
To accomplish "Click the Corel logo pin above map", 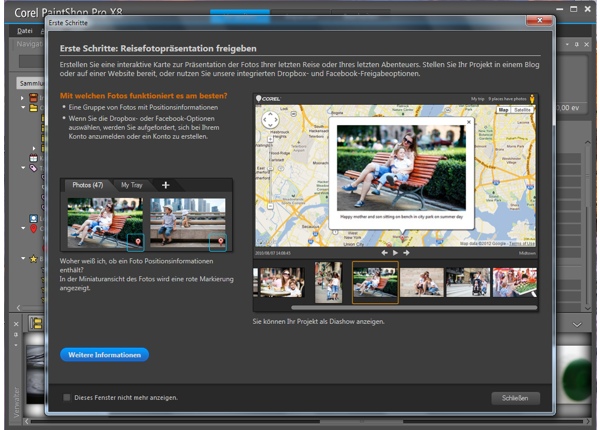I will pos(259,99).
